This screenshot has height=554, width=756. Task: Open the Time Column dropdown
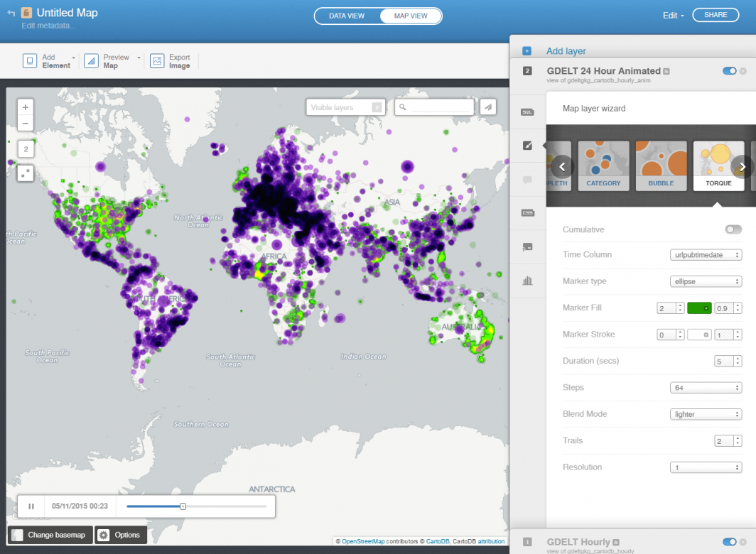706,254
